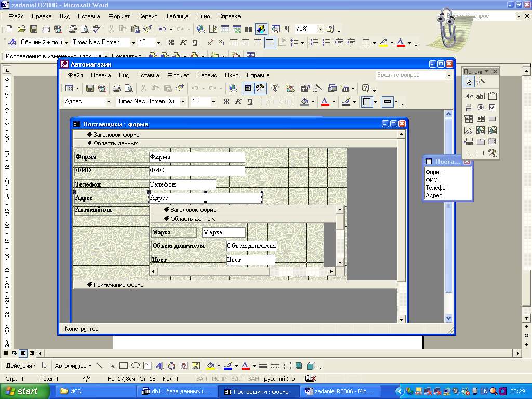
Task: Toggle Center alignment in Access formatting toolbar
Action: tap(277, 101)
